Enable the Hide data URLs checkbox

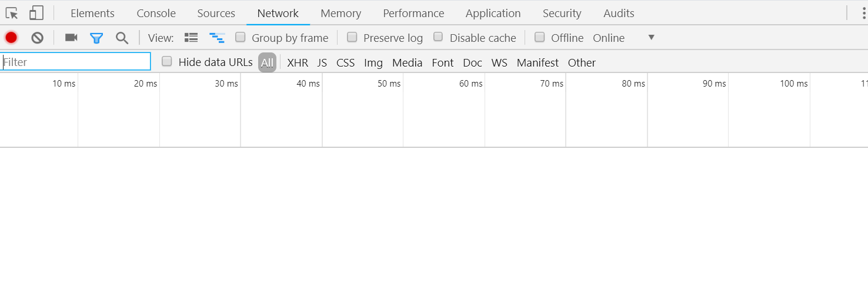tap(167, 61)
